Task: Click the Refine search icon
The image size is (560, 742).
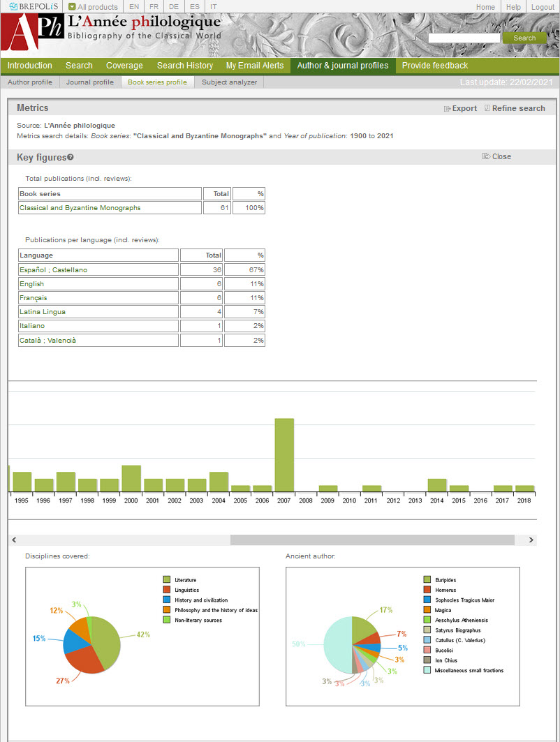Action: point(487,109)
